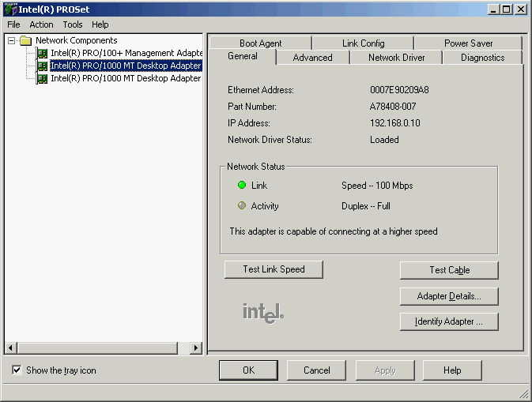Click the tree scrollbar left arrow
Screen dimensions: 532x402
tap(11, 348)
